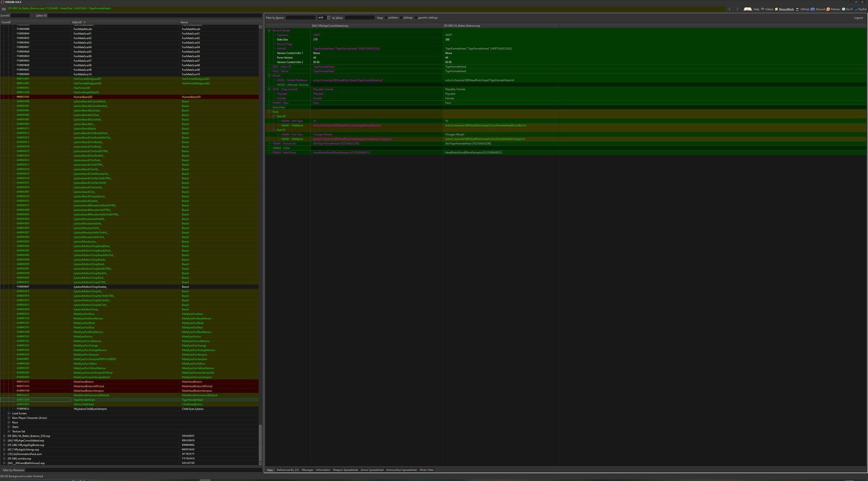Sort by EditorID column header
This screenshot has width=868, height=481.
point(125,22)
